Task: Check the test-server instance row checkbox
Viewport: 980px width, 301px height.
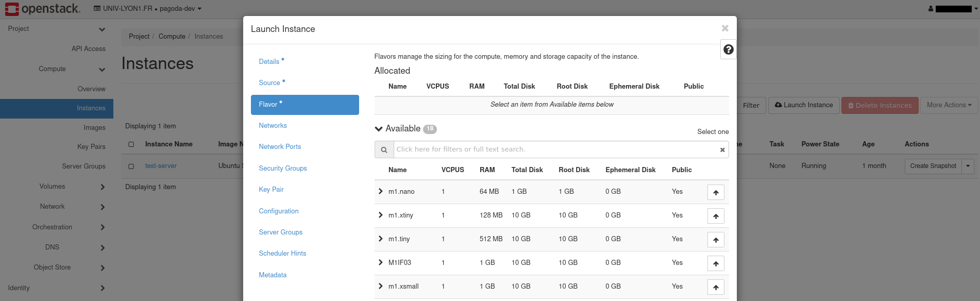Action: [131, 166]
